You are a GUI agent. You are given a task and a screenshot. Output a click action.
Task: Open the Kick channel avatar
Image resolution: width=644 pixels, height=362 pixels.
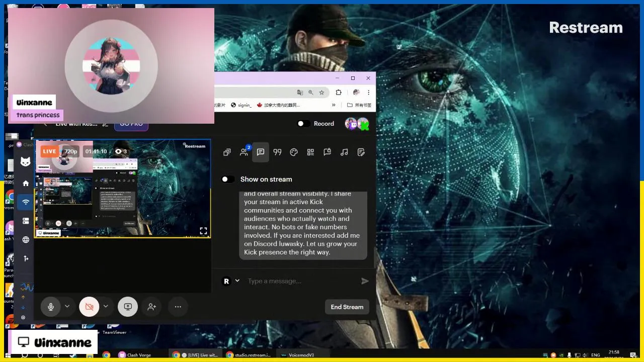(363, 124)
